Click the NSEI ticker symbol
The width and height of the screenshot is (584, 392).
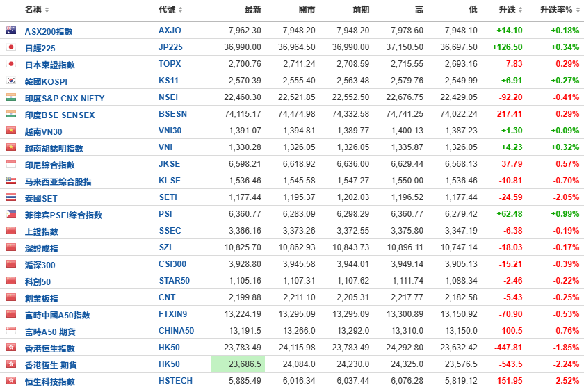168,97
